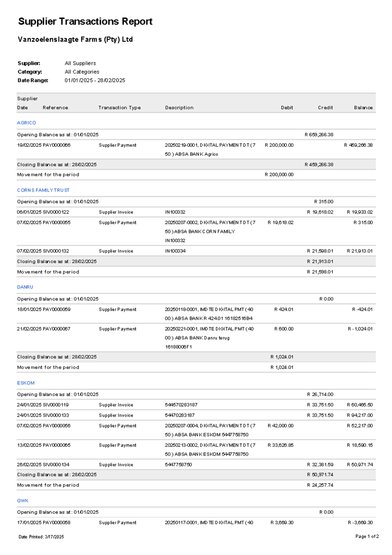Click date range 01/01/2025 - 28/02/2025
Viewport: 392px width, 555px height.
coord(95,80)
